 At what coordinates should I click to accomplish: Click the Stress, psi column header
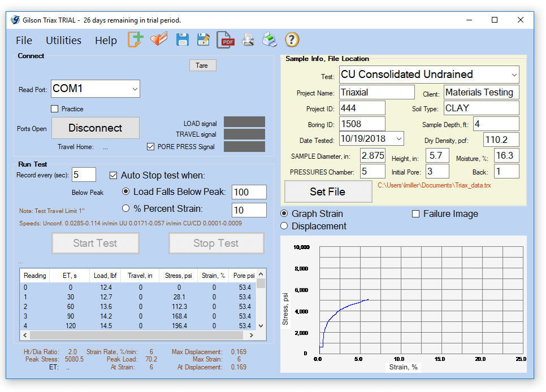pos(178,276)
